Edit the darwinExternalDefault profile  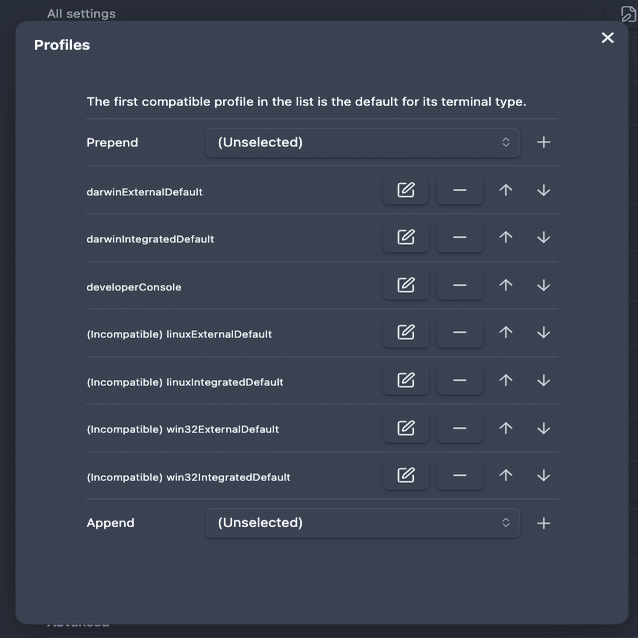pyautogui.click(x=406, y=190)
